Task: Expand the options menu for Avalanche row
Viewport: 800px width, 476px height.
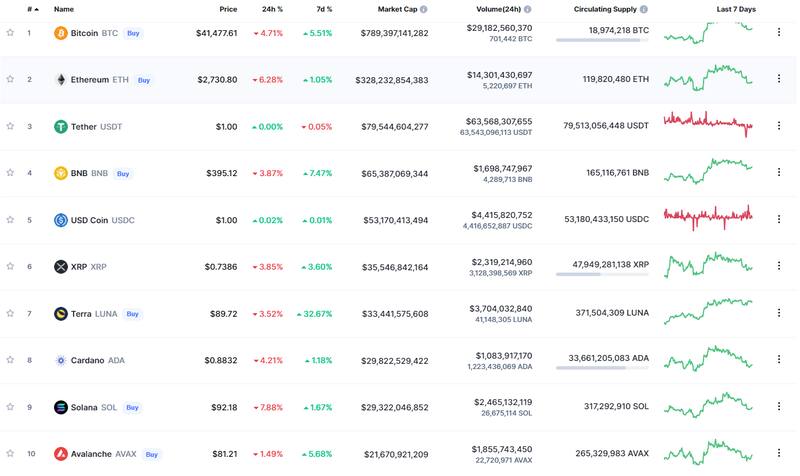Action: click(x=779, y=454)
